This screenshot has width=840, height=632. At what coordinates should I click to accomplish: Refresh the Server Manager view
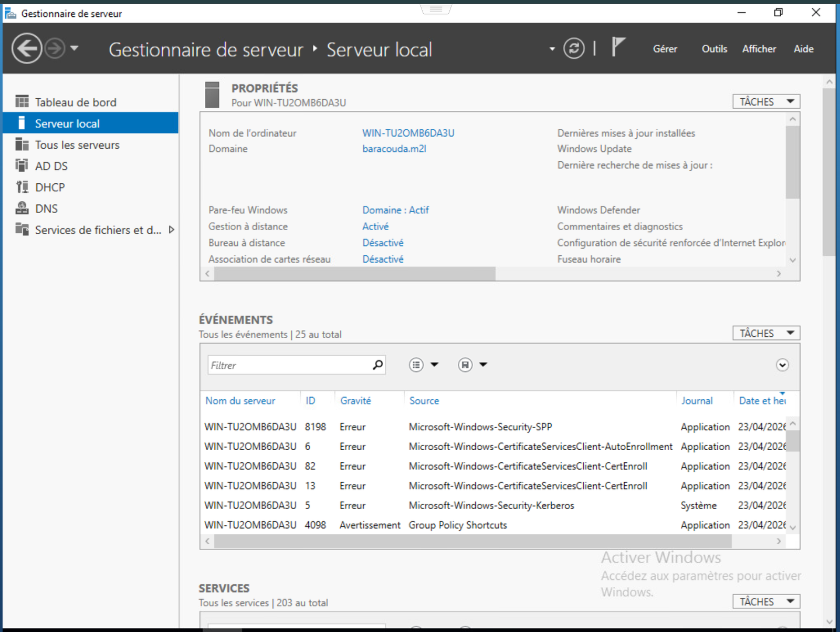[x=574, y=48]
